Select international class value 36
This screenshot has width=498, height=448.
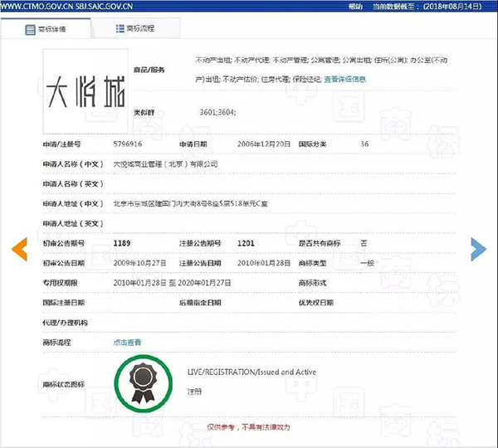click(364, 144)
